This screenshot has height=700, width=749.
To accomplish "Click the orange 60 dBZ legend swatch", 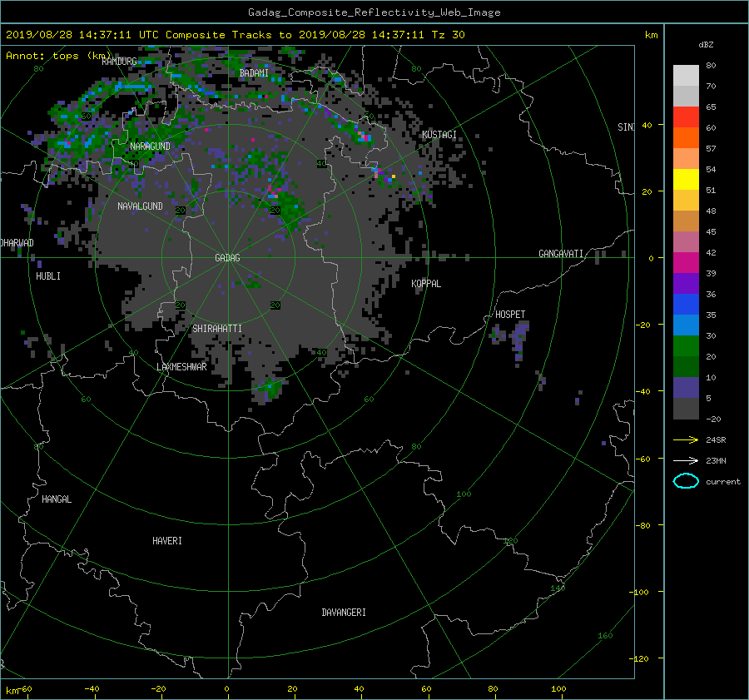I will [x=686, y=137].
